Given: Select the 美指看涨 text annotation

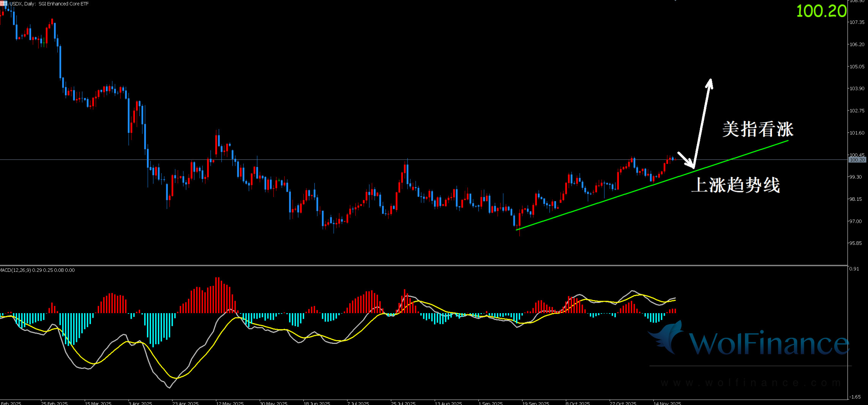Looking at the screenshot, I should (758, 129).
